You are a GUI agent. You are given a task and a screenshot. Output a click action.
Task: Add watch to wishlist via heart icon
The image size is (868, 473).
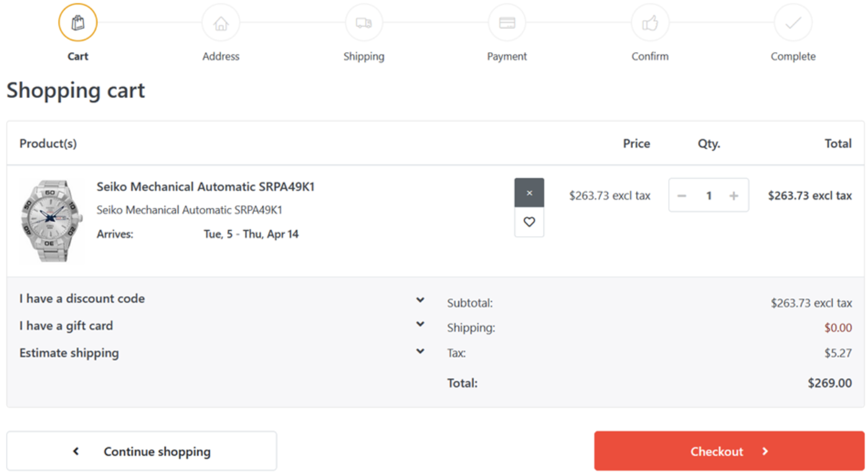click(x=529, y=222)
